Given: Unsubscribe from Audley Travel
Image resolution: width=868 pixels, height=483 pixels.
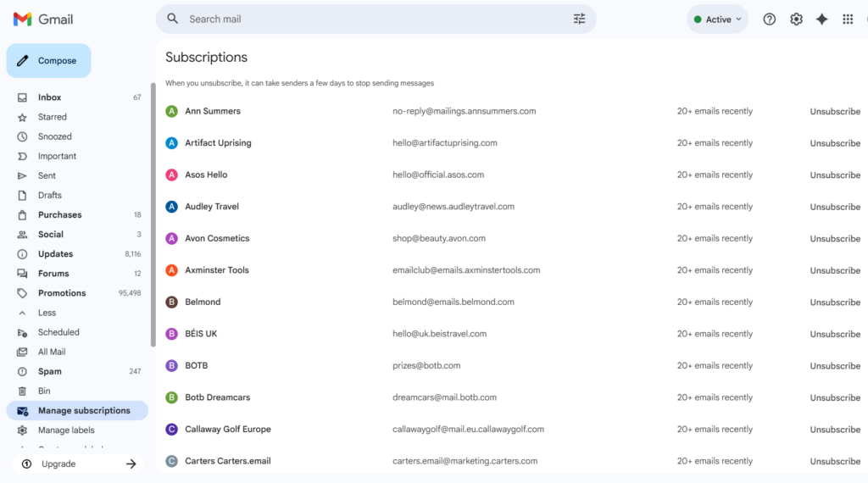Looking at the screenshot, I should tap(835, 207).
